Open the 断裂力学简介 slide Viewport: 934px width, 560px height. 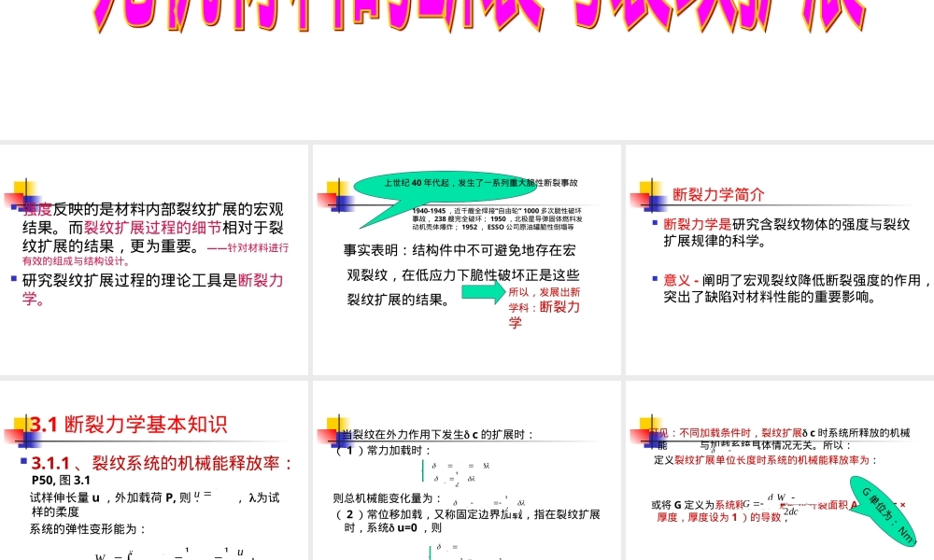click(x=780, y=260)
